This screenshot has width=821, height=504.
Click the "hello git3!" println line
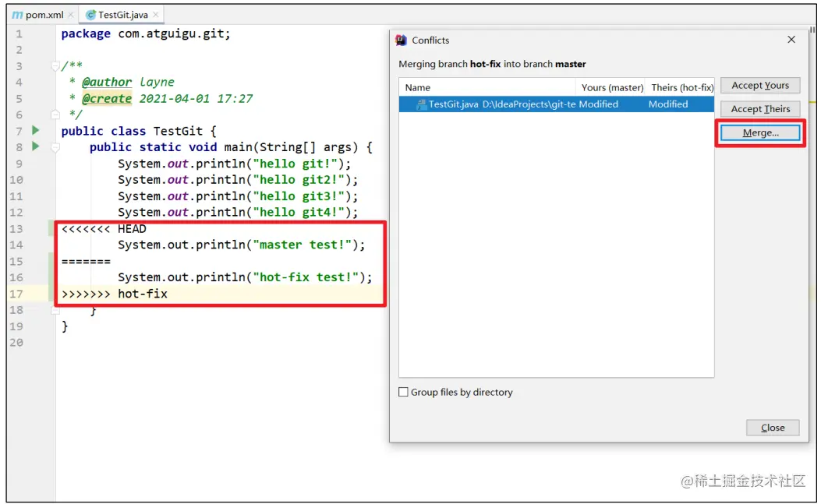(x=238, y=196)
